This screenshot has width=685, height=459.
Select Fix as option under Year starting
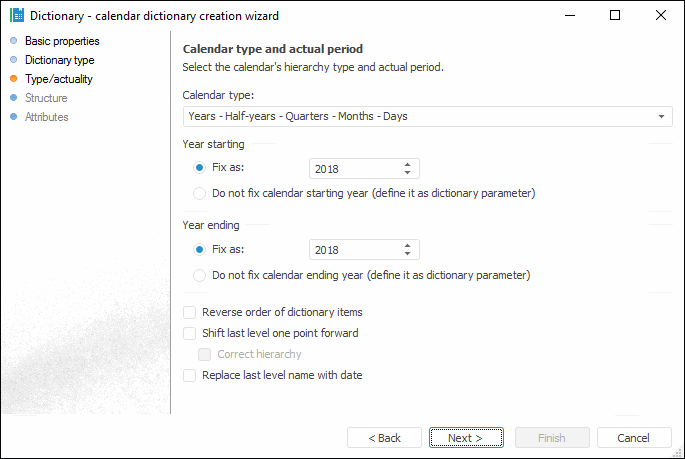click(200, 168)
